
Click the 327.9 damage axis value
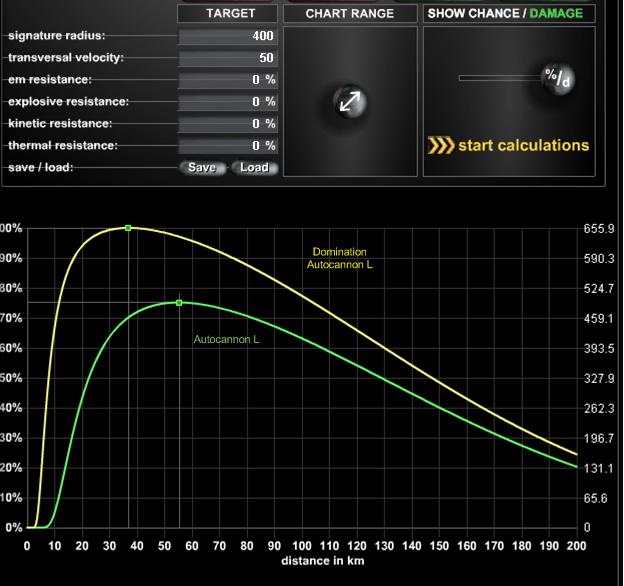[x=599, y=378]
